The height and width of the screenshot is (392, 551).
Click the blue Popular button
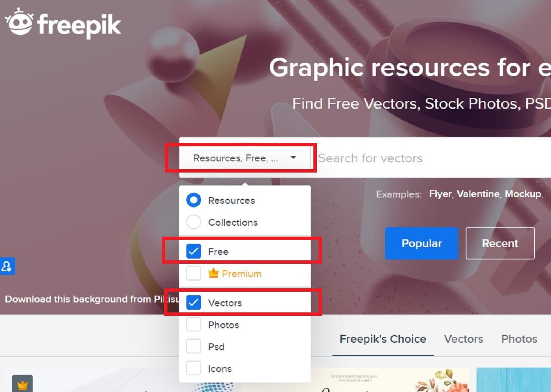coord(422,244)
